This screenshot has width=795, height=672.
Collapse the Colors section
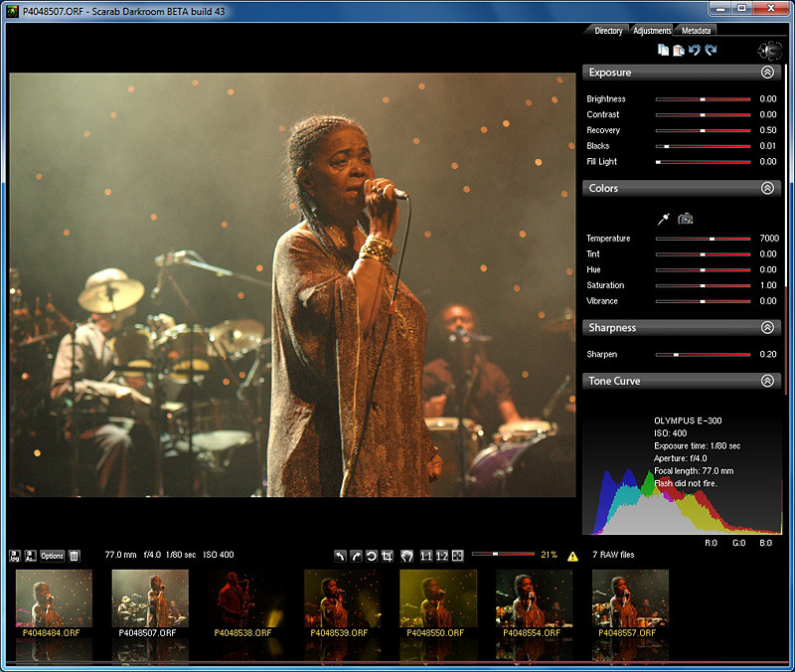coord(767,188)
